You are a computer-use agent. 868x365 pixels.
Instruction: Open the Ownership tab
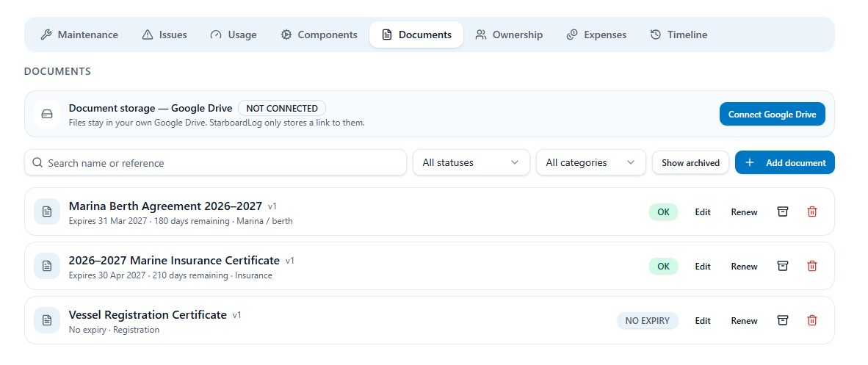[509, 35]
